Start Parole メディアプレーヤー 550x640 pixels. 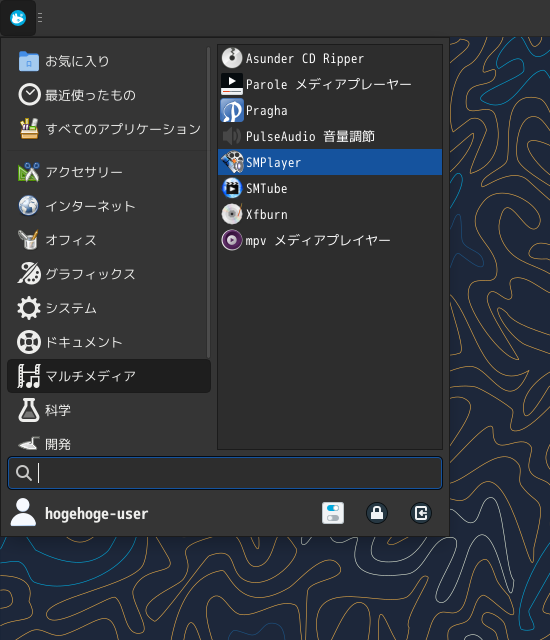point(330,84)
